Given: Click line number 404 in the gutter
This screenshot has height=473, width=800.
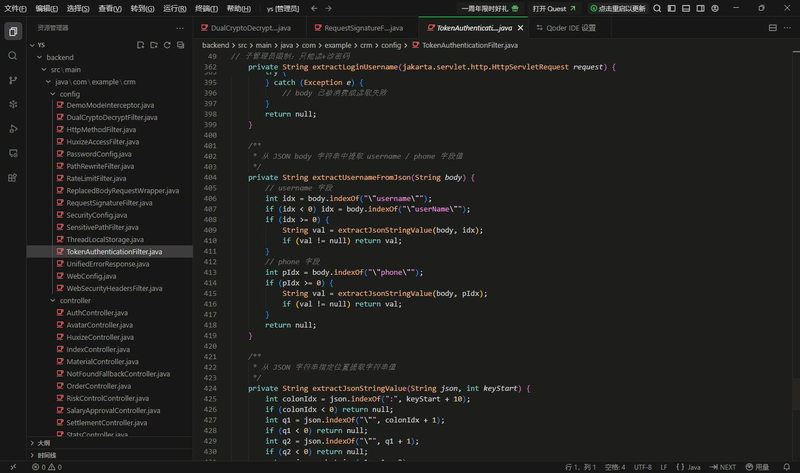Looking at the screenshot, I should (x=210, y=177).
